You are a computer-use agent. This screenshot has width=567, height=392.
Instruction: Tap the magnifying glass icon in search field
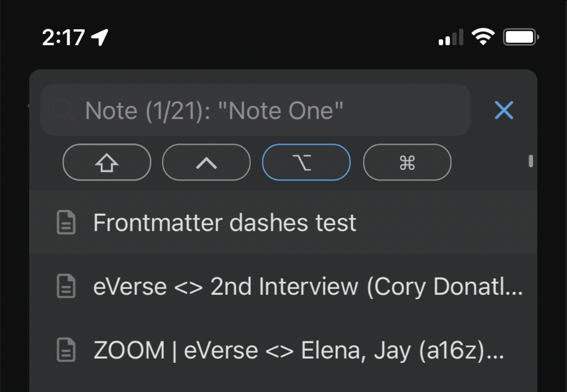pos(65,110)
